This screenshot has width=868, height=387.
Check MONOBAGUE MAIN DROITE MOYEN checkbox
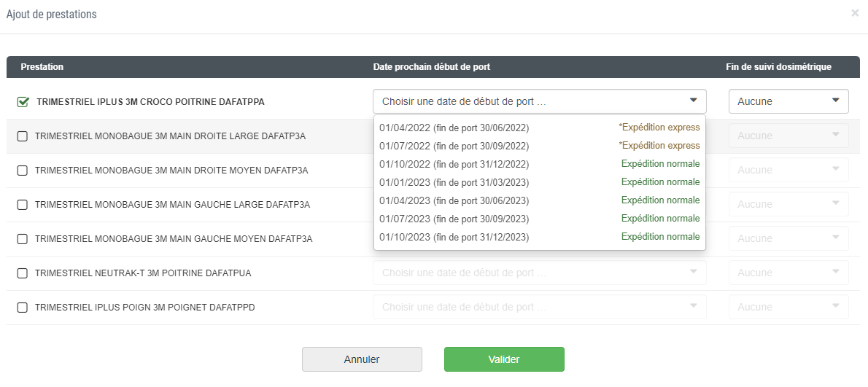pyautogui.click(x=22, y=171)
